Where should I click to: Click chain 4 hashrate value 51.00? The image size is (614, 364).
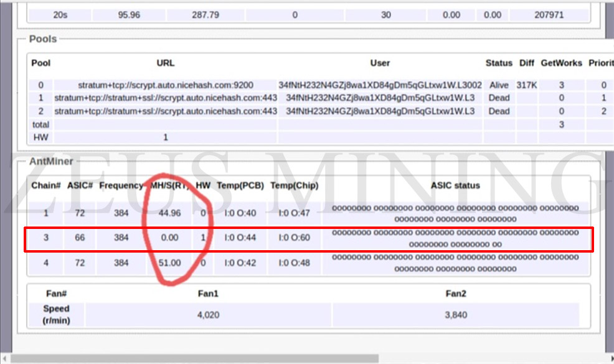point(169,263)
